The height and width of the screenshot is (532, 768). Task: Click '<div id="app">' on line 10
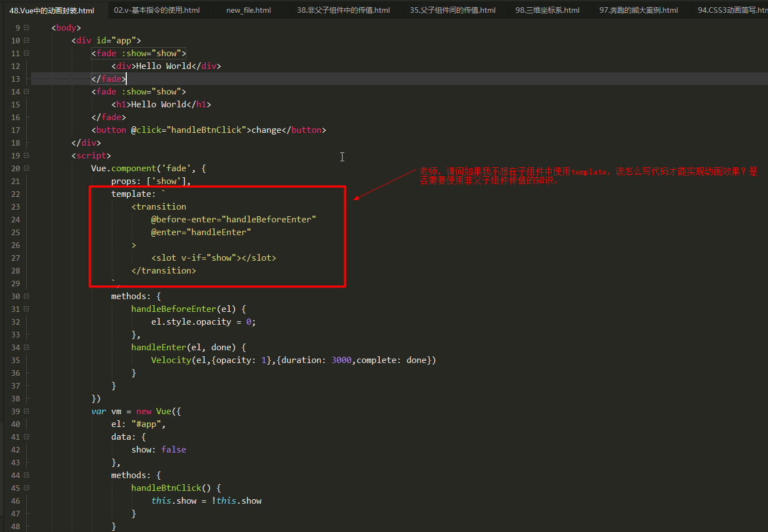[x=106, y=41]
